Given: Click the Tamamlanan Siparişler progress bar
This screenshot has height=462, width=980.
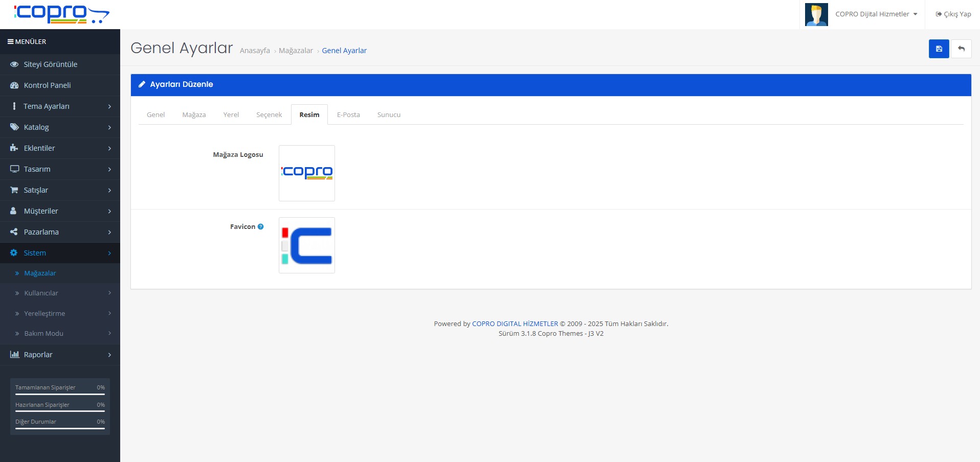Looking at the screenshot, I should [60, 394].
